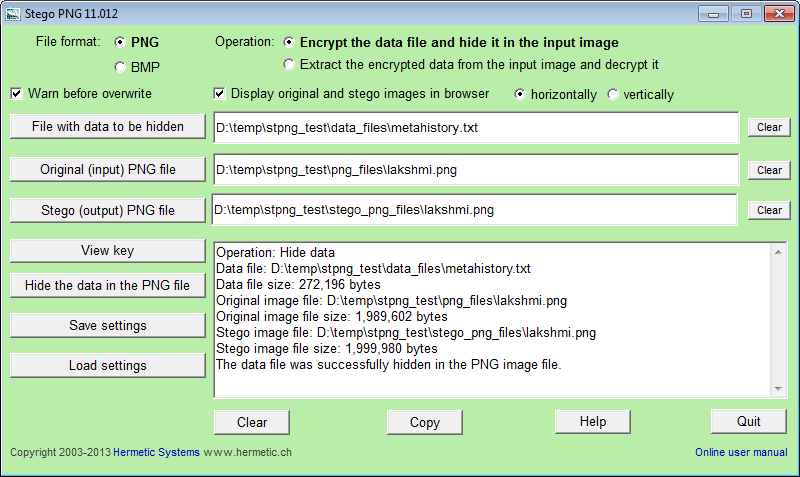Open the View key dialog

click(108, 250)
